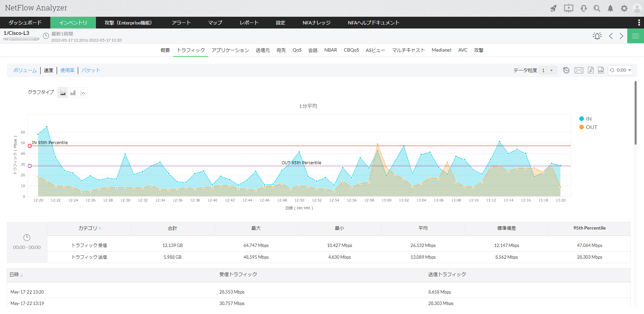Open the 0:00 auto-refresh dropdown
The height and width of the screenshot is (314, 644).
click(x=620, y=70)
